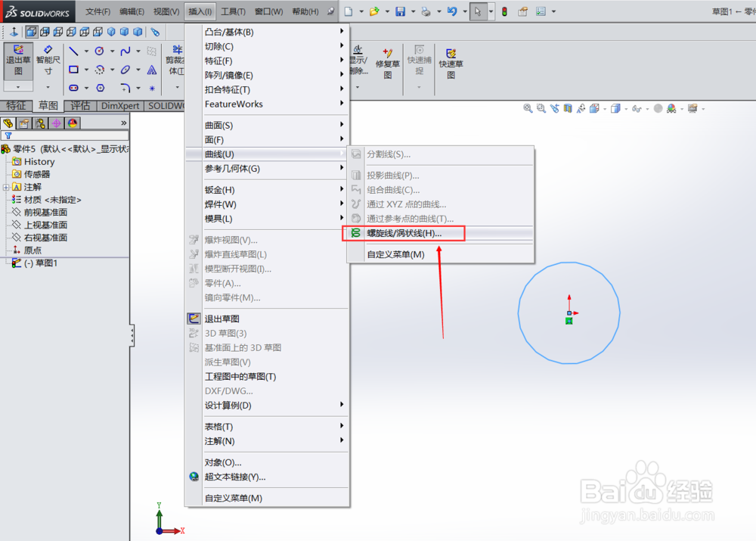Select the Corner Rectangle tool
The height and width of the screenshot is (541, 756).
(x=73, y=70)
